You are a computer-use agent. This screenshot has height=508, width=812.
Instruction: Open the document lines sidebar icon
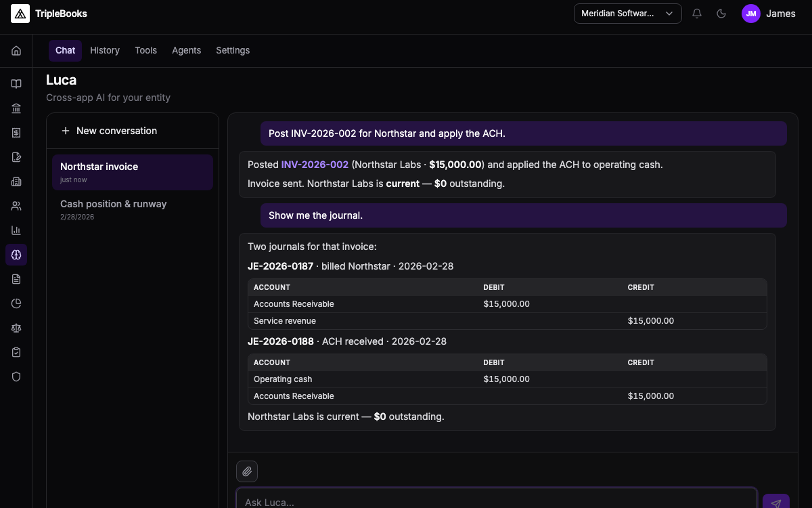16,279
